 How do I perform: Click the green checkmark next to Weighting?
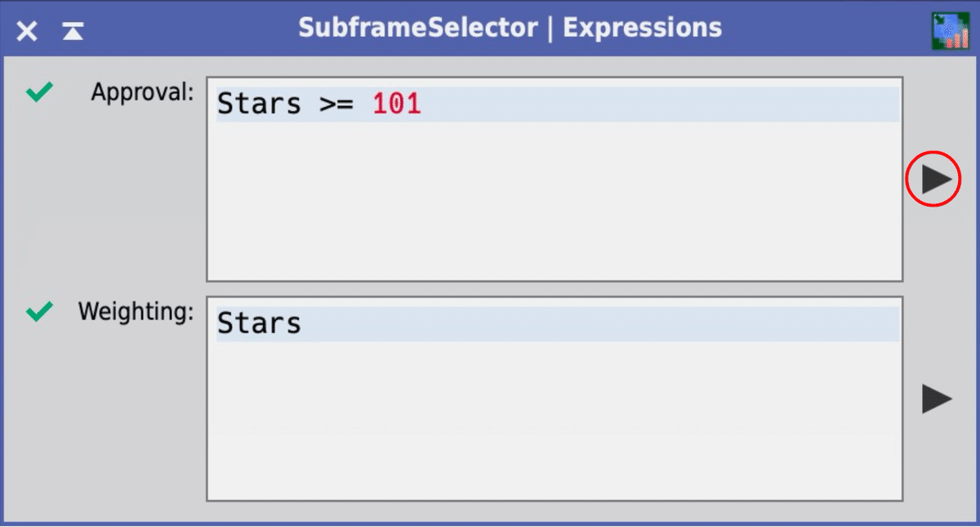[x=38, y=311]
